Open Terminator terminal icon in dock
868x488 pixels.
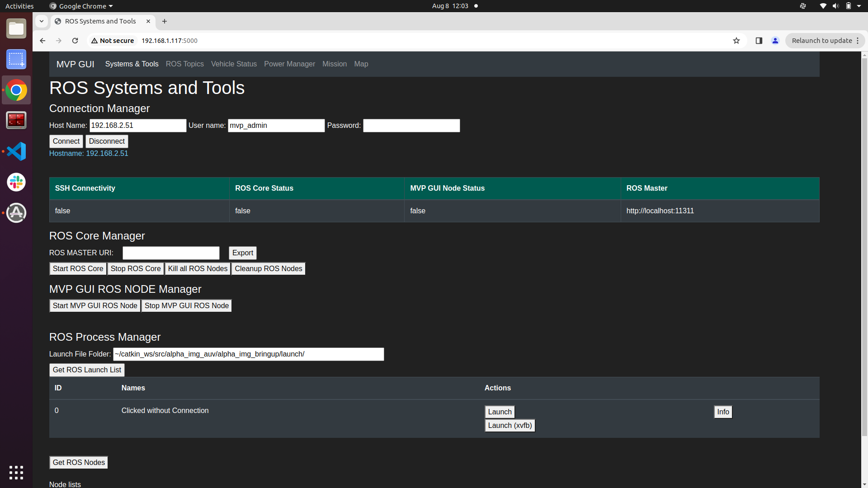[16, 120]
